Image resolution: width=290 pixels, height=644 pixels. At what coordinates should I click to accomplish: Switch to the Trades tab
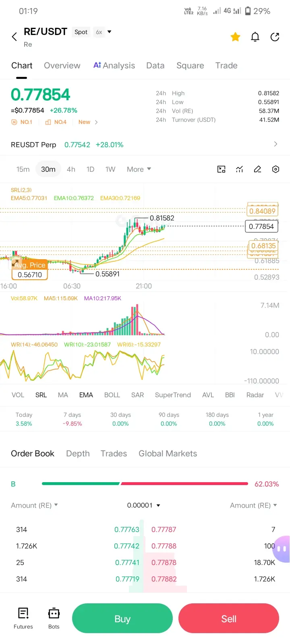(114, 454)
